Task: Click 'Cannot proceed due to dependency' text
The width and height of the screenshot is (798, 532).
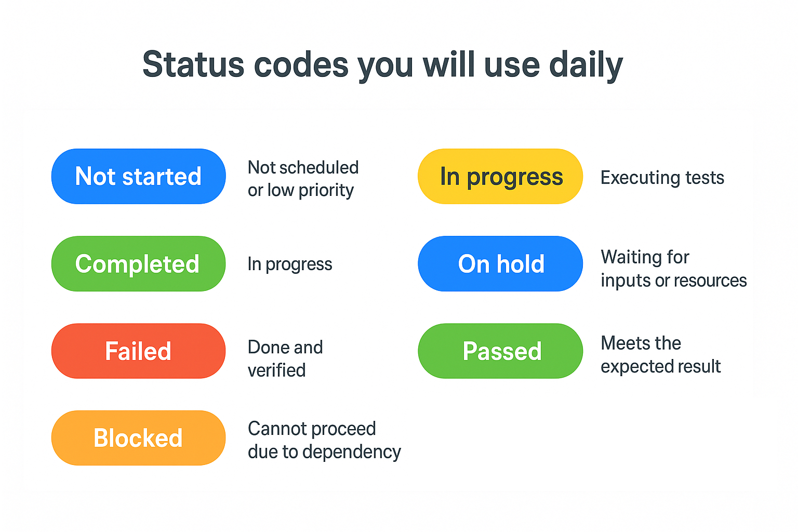Action: pos(324,440)
